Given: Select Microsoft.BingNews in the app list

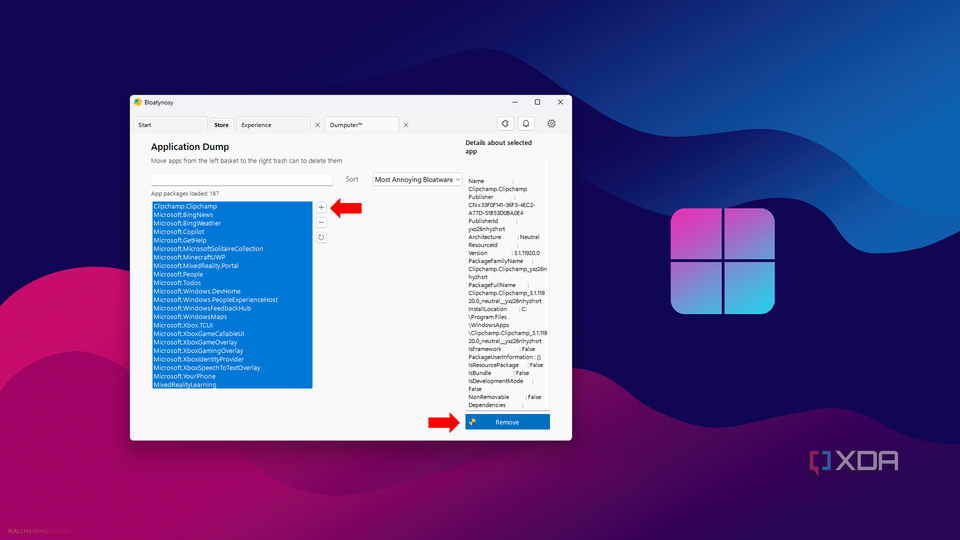Looking at the screenshot, I should (x=232, y=215).
